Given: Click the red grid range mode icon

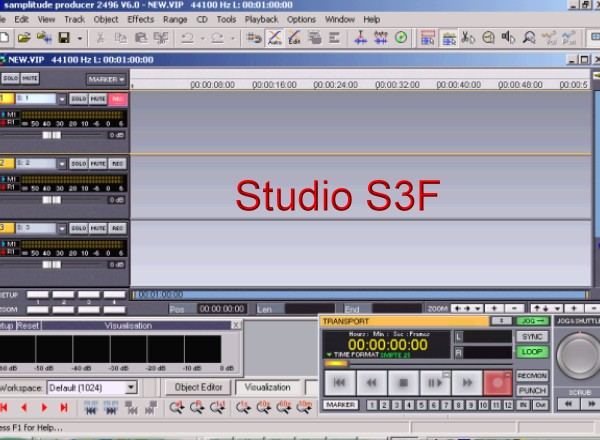Looking at the screenshot, I should pos(427,37).
